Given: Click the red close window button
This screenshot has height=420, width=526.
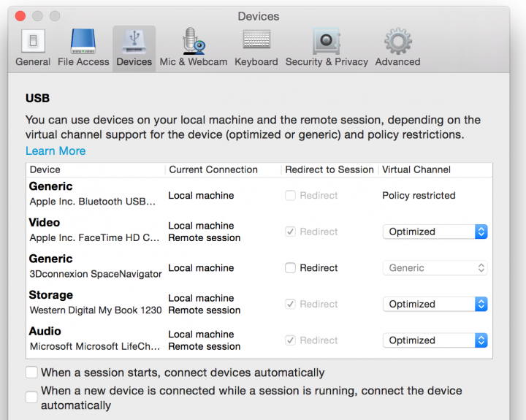Looking at the screenshot, I should [20, 16].
